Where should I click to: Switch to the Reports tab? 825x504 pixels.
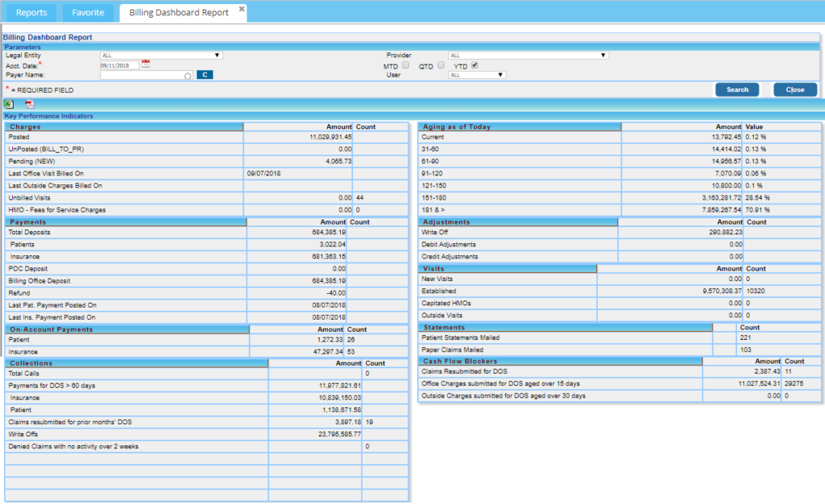pos(31,12)
